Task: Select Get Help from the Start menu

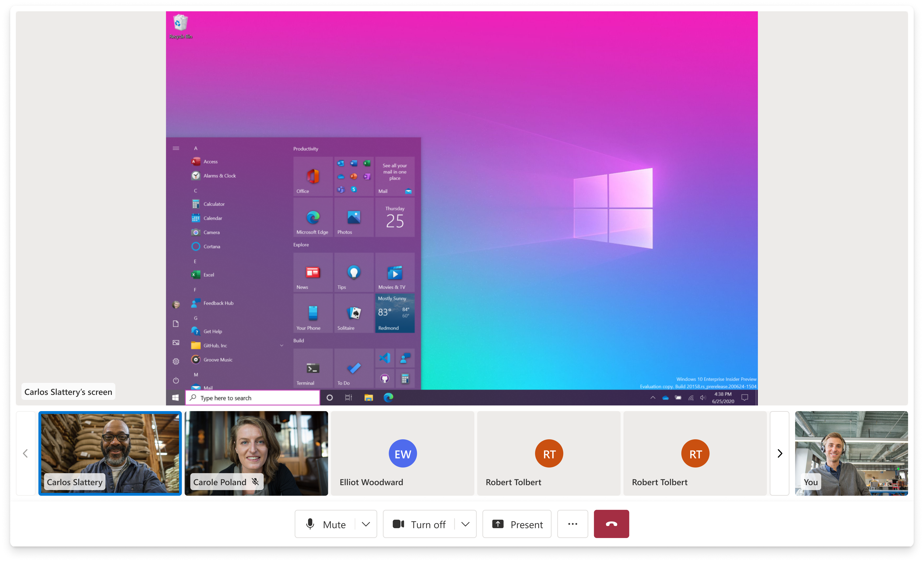Action: (212, 331)
